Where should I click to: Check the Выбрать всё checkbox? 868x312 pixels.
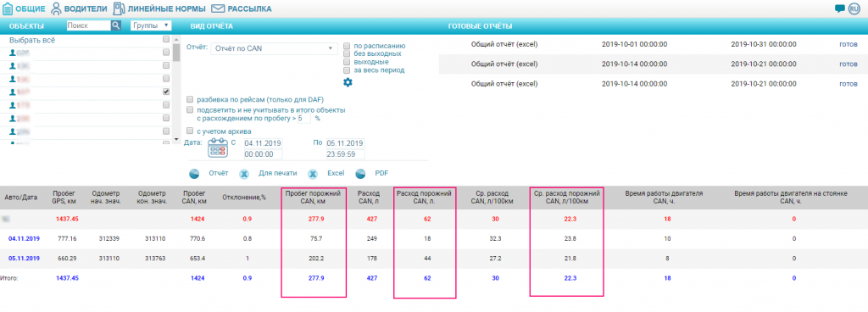[166, 40]
